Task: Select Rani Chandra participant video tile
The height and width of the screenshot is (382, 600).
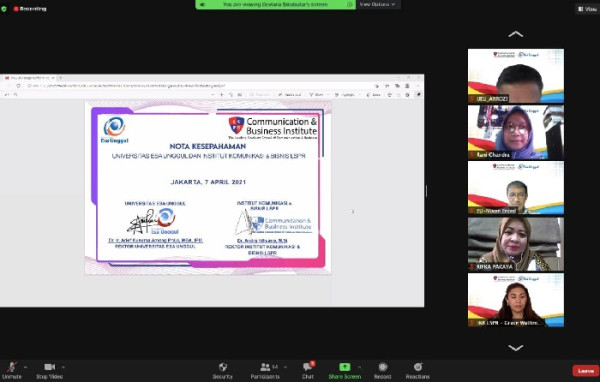Action: coord(515,132)
